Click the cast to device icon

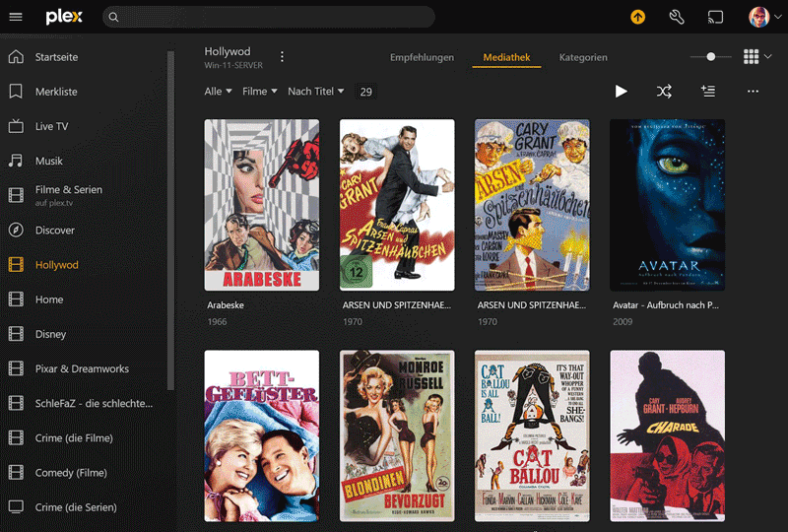pyautogui.click(x=715, y=17)
